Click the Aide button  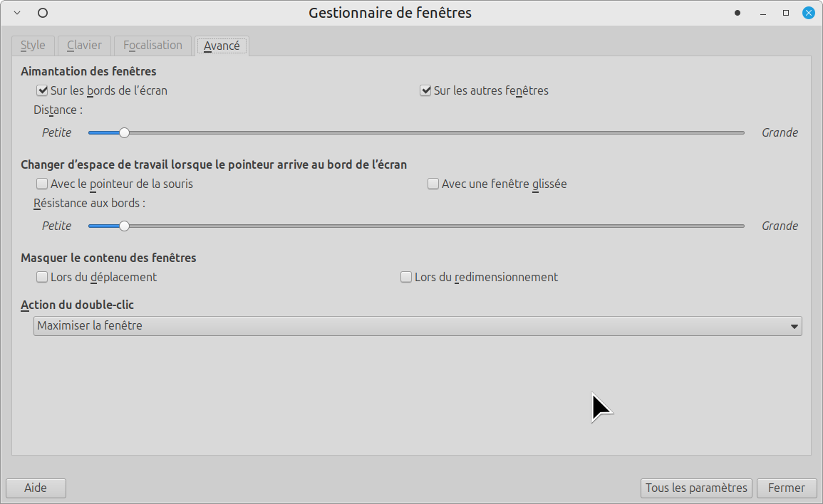tap(36, 488)
